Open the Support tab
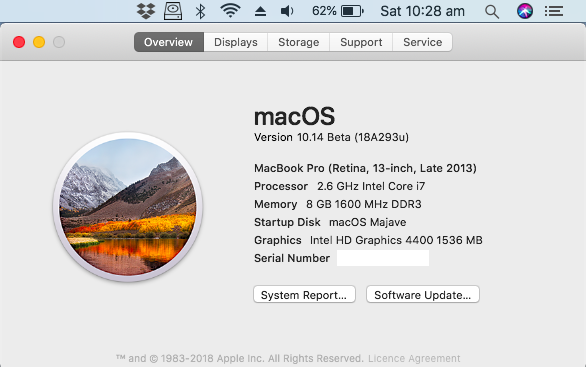 click(x=361, y=42)
